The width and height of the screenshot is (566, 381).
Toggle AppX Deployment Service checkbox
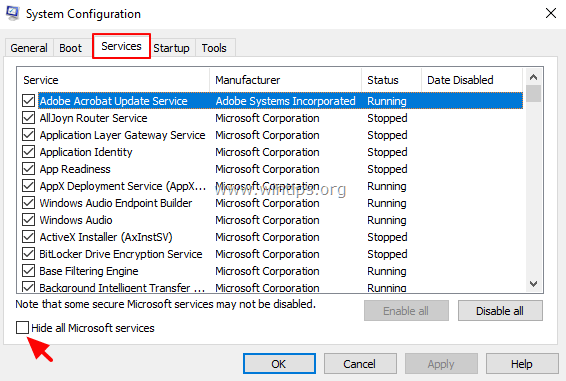[x=29, y=186]
